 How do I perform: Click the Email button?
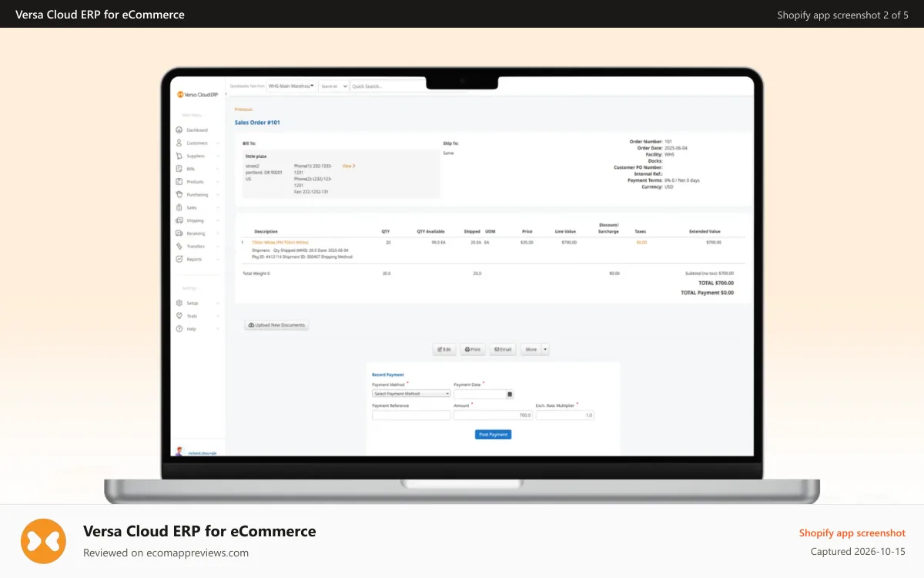pos(503,349)
